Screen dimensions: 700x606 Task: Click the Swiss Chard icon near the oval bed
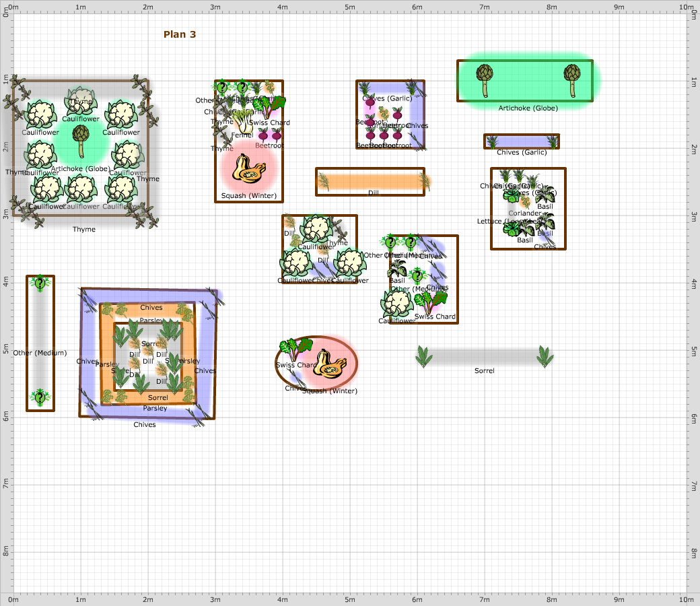coord(297,347)
